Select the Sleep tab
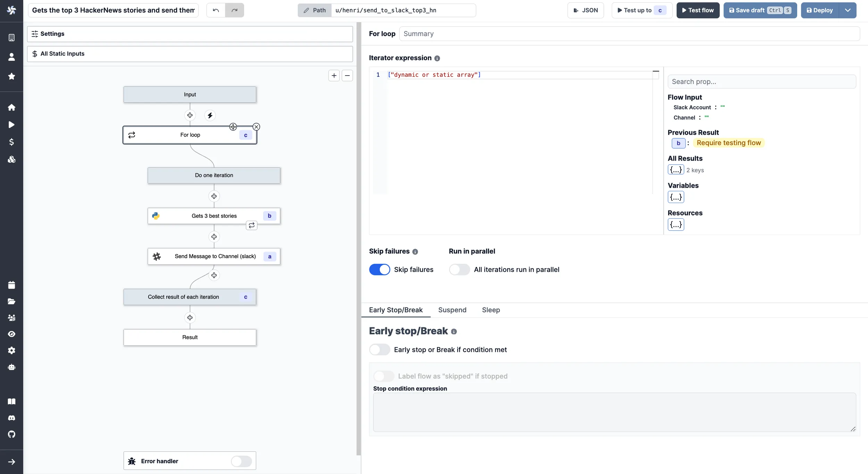Viewport: 868px width, 474px height. click(491, 310)
